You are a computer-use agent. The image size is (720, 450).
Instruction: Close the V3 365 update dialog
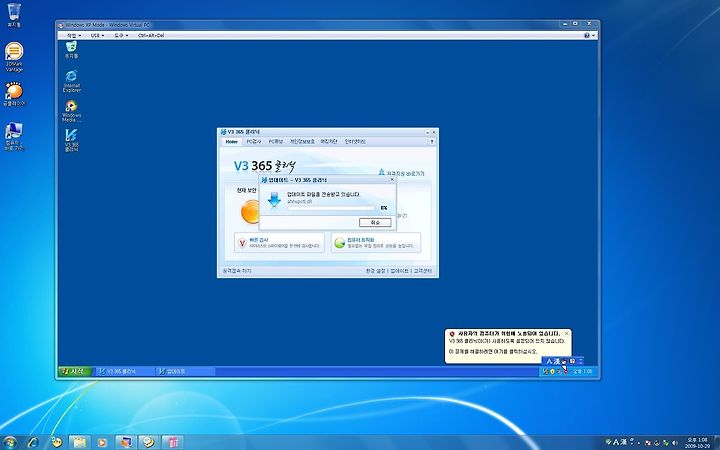pyautogui.click(x=392, y=180)
